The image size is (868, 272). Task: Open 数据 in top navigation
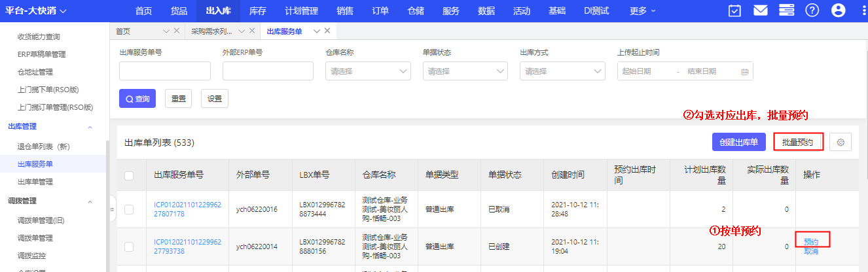click(x=486, y=10)
